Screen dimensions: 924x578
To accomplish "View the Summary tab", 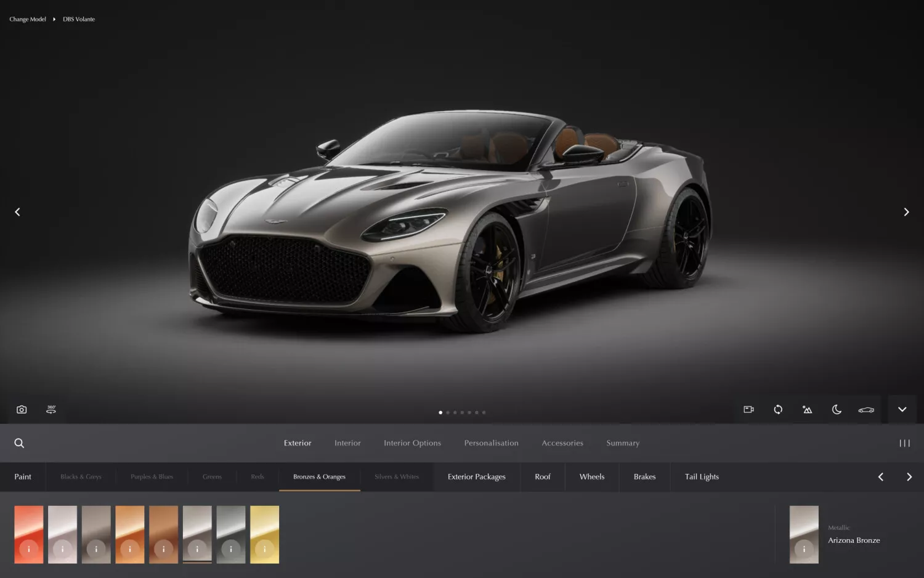I will (623, 443).
